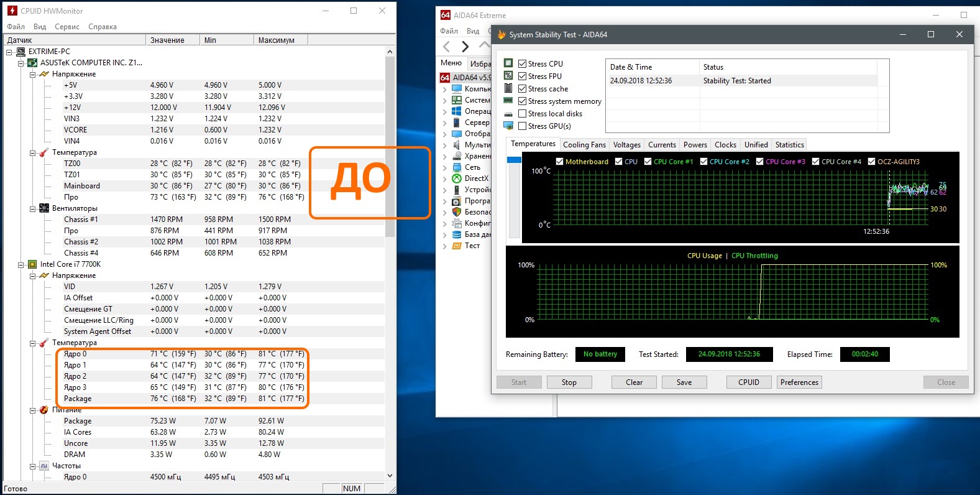Screen dimensions: 980x495
Task: Click the Хранение данных icon in AIDA64 sidebar
Action: point(457,156)
